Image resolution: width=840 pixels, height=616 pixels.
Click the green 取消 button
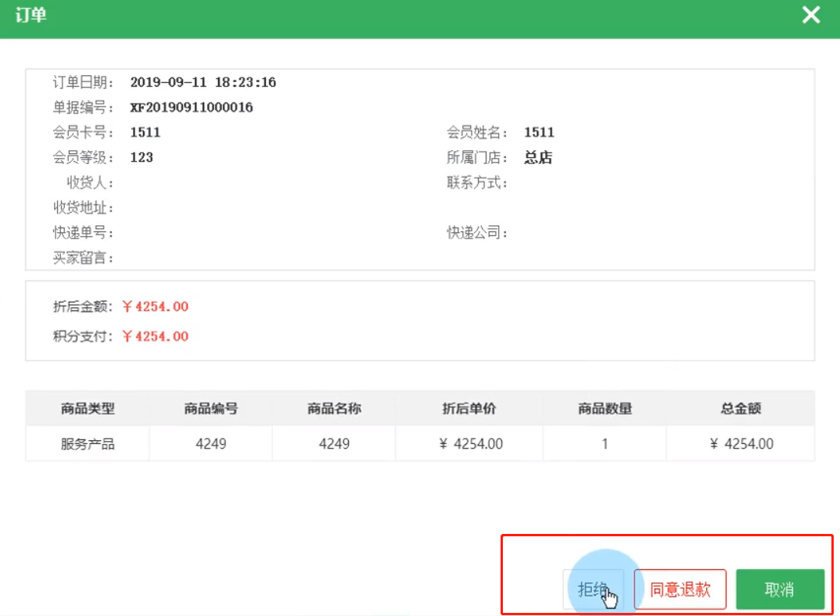(780, 589)
